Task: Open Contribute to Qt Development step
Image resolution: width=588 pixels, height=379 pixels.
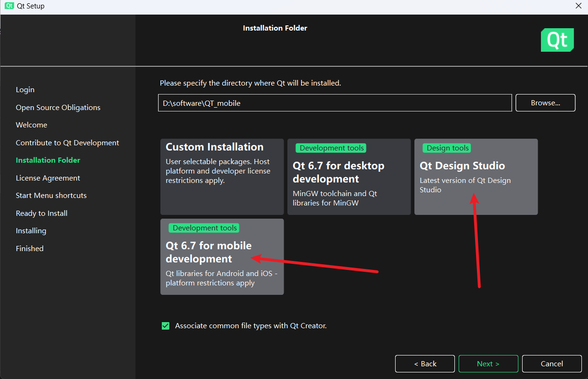Action: click(x=67, y=143)
